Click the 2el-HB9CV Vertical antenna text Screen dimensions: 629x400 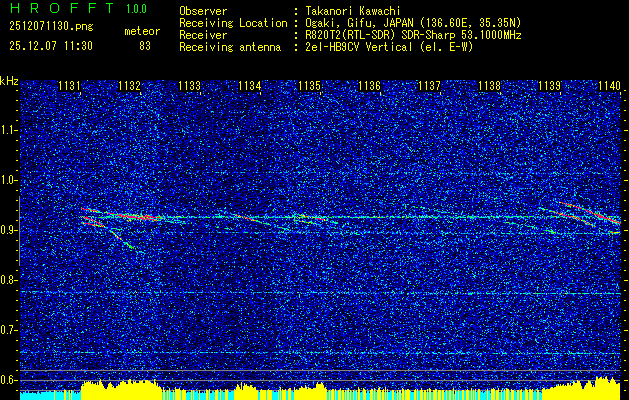389,47
